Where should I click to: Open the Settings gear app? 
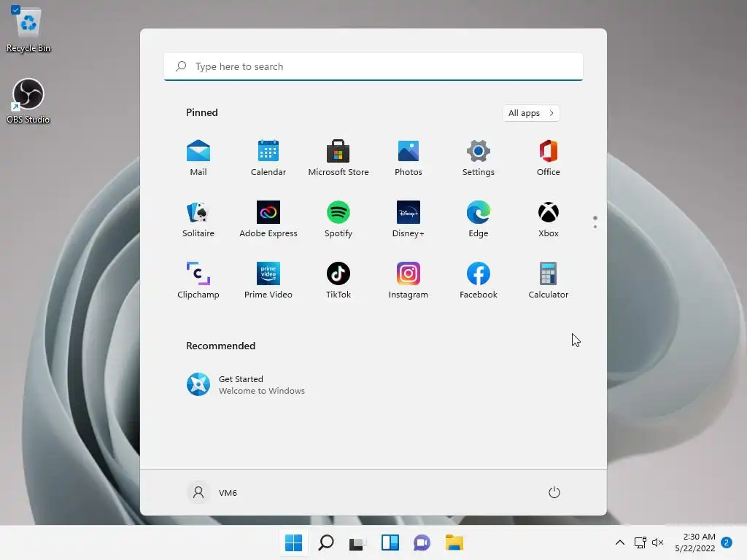[x=479, y=157]
